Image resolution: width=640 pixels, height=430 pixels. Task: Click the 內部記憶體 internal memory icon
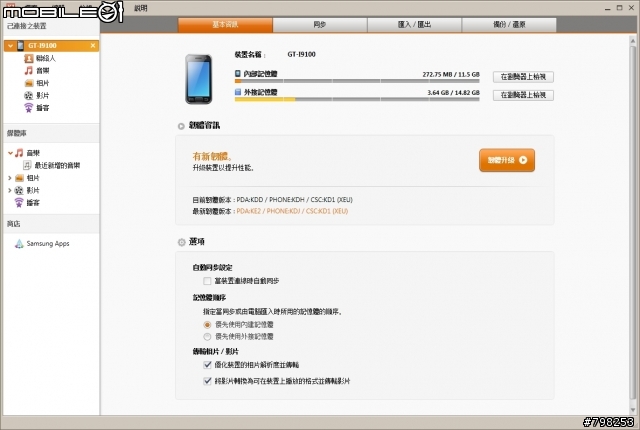(x=238, y=73)
